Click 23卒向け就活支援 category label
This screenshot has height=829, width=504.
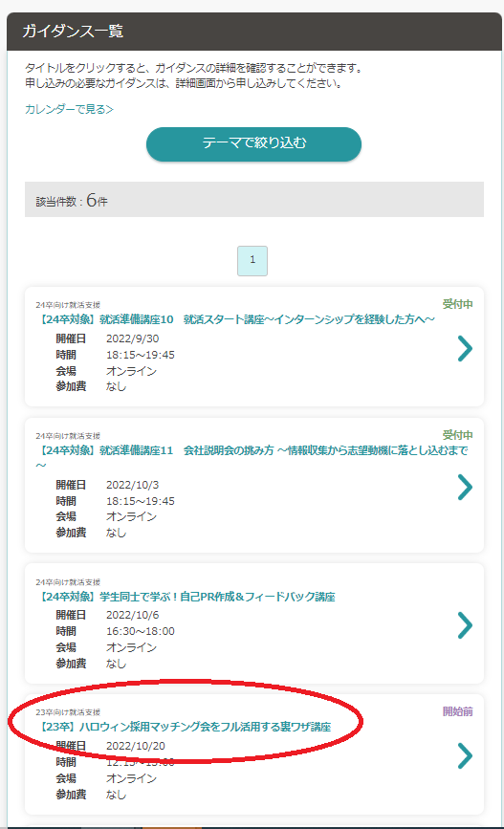(68, 712)
